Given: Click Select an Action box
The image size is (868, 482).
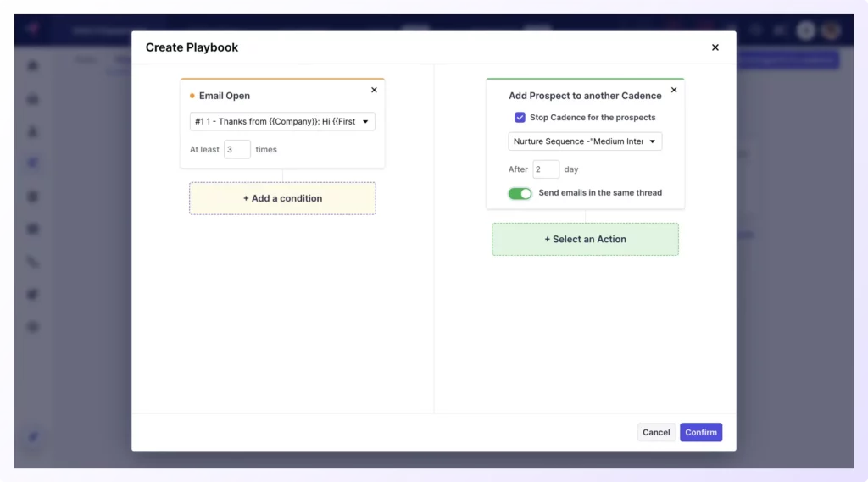Looking at the screenshot, I should click(x=585, y=239).
